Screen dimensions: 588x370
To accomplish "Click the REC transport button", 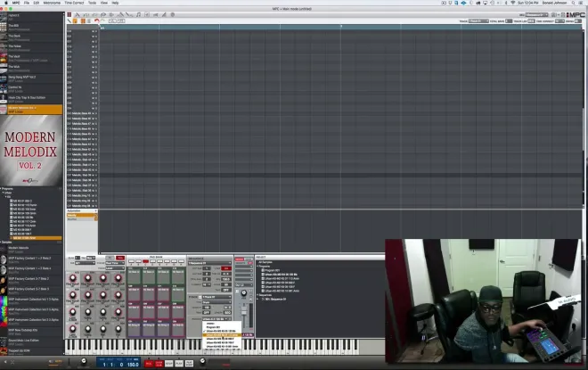I will (149, 364).
